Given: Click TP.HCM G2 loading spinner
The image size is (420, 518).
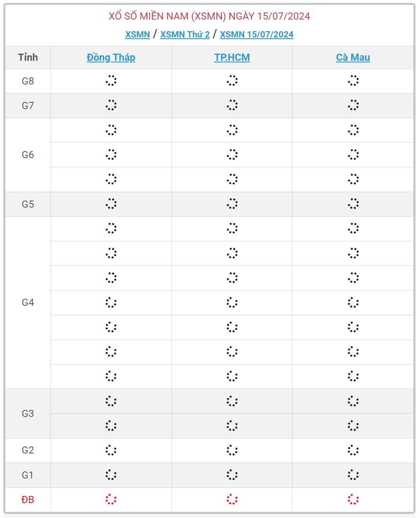Looking at the screenshot, I should click(x=232, y=450).
